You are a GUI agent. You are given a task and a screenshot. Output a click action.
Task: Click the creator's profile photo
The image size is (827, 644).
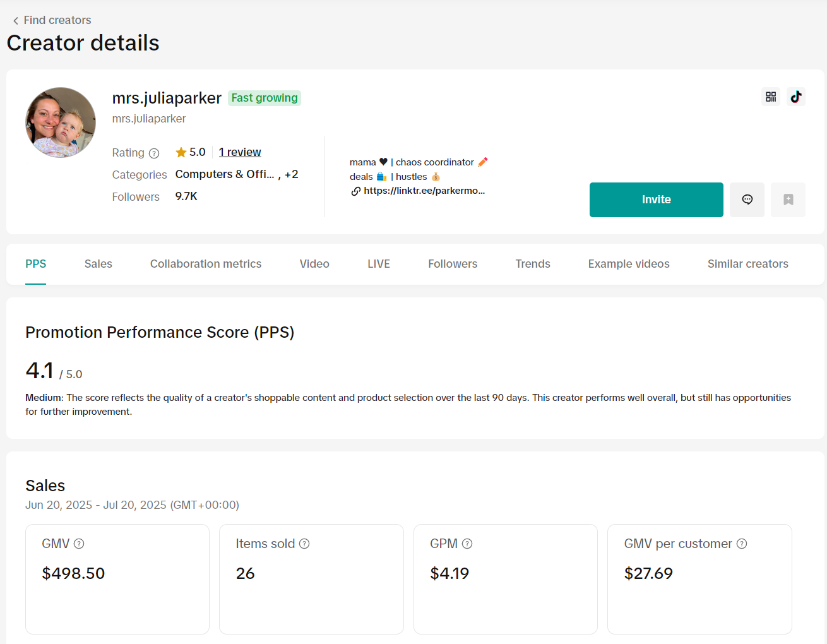click(x=61, y=122)
